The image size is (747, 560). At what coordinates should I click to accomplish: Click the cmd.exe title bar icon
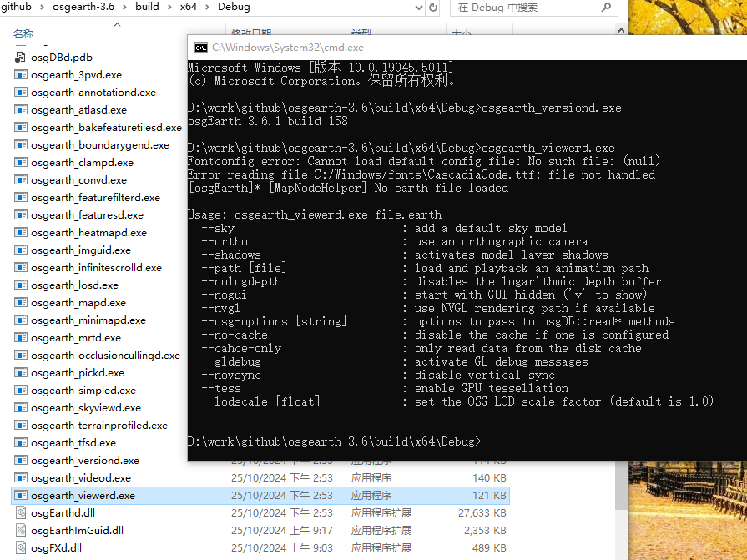[200, 47]
